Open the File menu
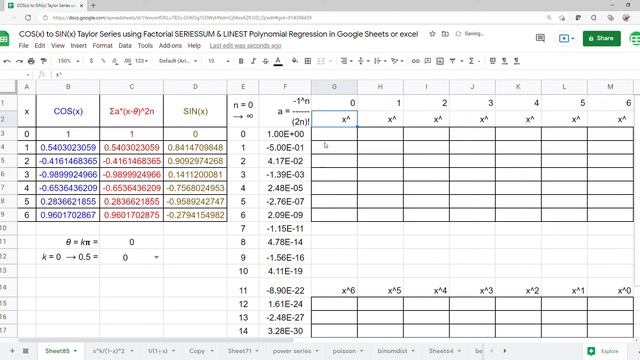 pos(24,45)
